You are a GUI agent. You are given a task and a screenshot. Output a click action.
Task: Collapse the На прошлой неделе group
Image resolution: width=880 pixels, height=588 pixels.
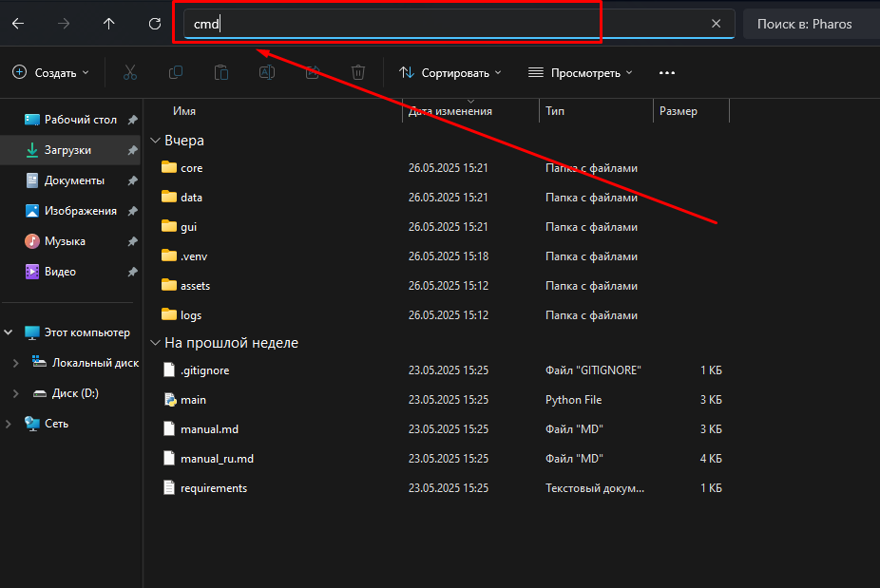tap(156, 343)
